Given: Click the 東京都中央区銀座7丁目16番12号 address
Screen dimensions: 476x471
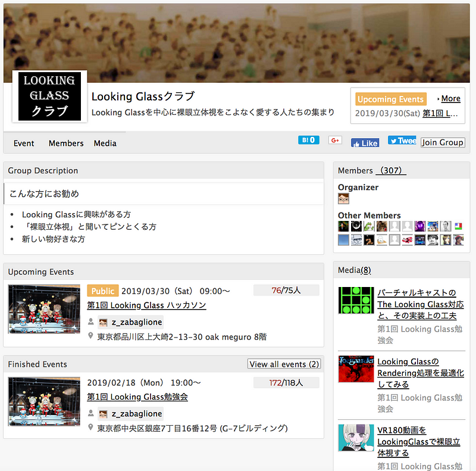Looking at the screenshot, I should pyautogui.click(x=192, y=429).
